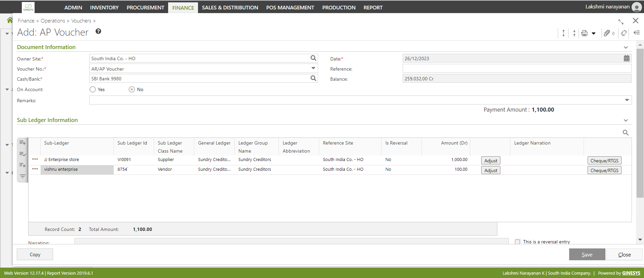Open the Date calendar picker icon
Viewport: 644px width, 278px height.
point(627,58)
